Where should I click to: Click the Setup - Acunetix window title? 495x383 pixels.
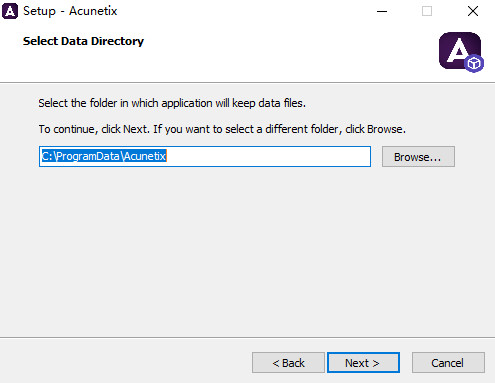[70, 11]
